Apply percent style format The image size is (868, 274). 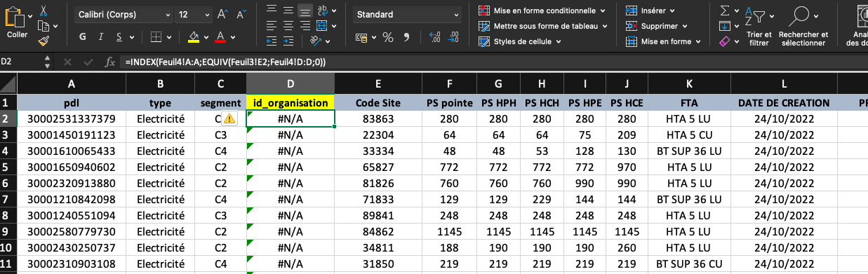[388, 36]
